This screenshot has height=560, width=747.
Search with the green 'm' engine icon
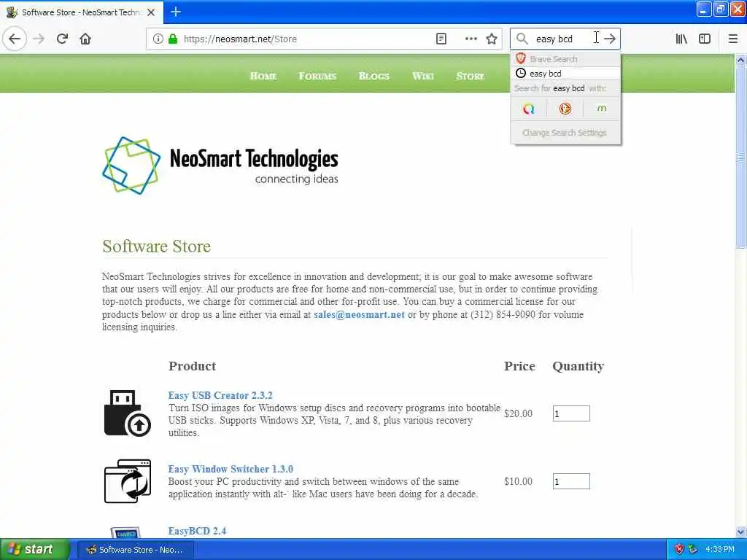[602, 109]
